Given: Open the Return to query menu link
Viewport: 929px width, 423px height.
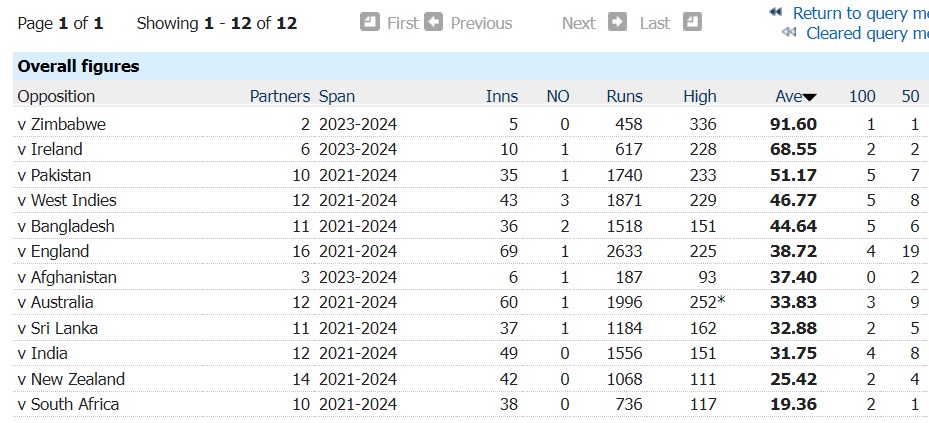Looking at the screenshot, I should (860, 13).
